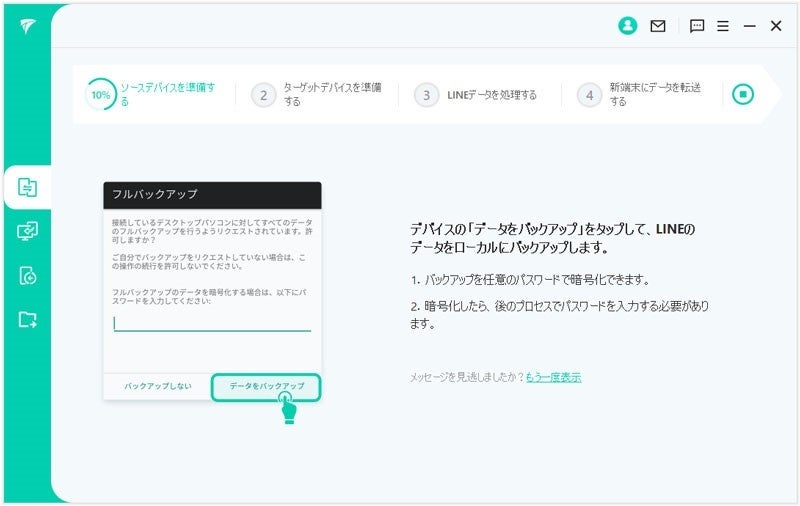Click the heading about tapping データをバックアップ

click(553, 238)
